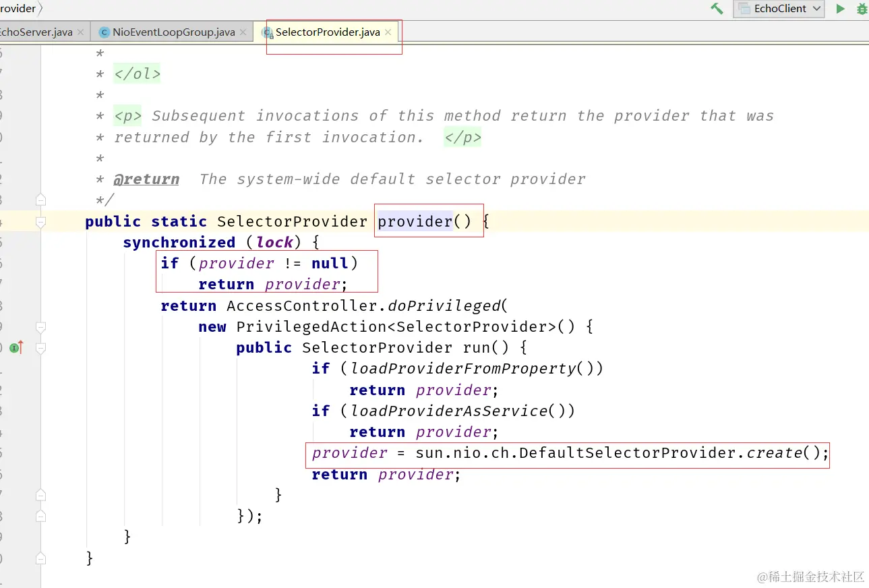Click 'doPrivileged' method call
This screenshot has height=588, width=869.
[x=444, y=306]
